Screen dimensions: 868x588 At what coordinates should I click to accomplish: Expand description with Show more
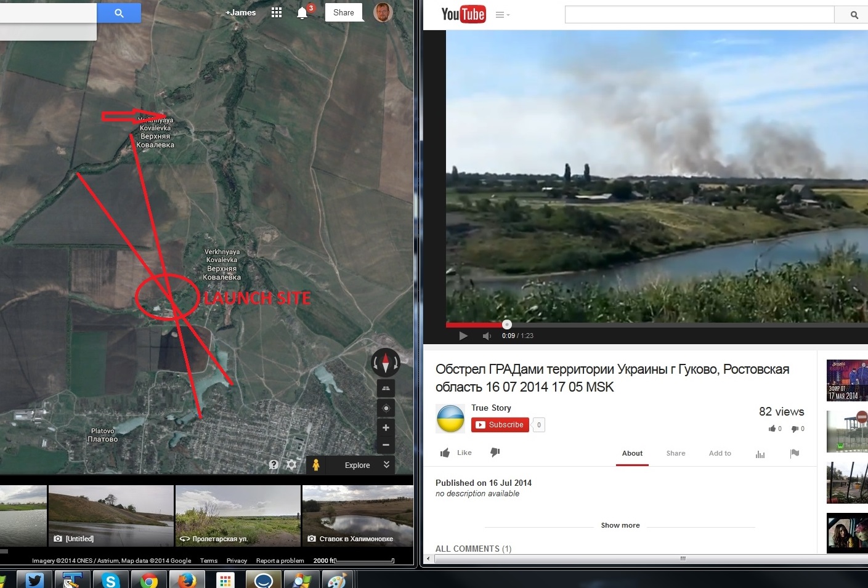pos(620,525)
